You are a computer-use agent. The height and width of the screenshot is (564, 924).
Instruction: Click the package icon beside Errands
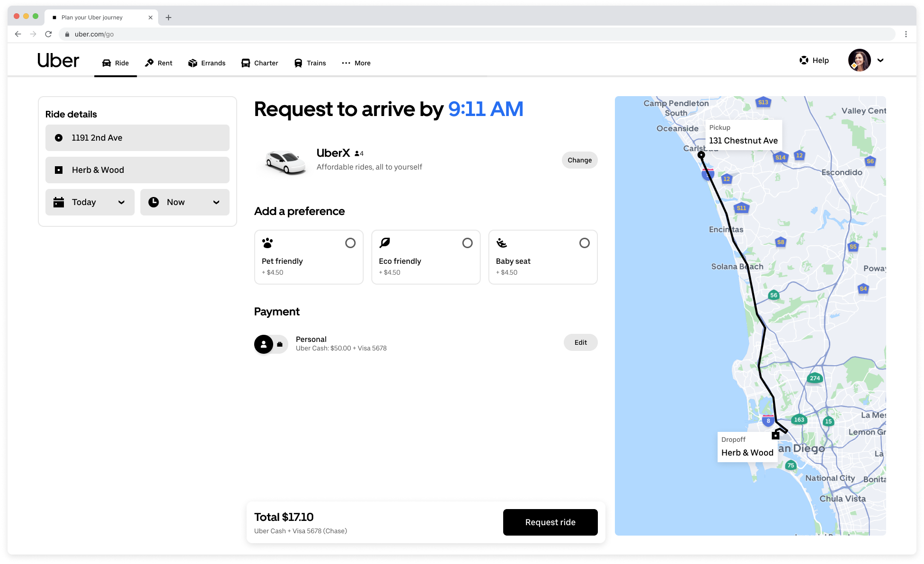point(193,63)
